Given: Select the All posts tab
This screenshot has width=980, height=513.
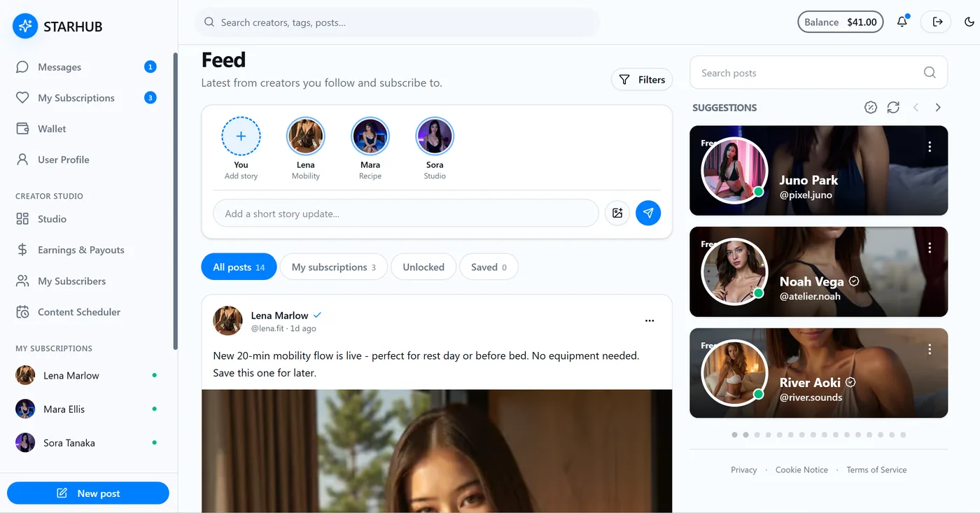Looking at the screenshot, I should click(x=239, y=267).
